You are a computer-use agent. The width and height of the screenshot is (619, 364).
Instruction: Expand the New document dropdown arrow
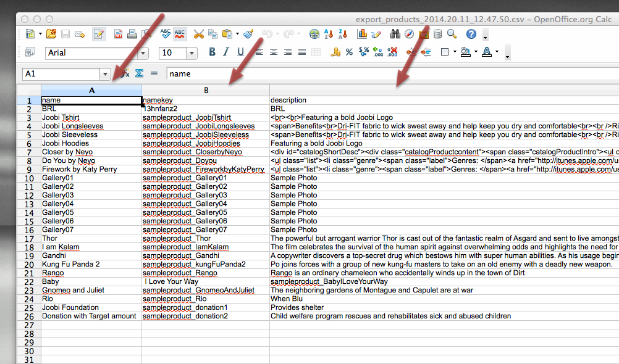tap(40, 35)
